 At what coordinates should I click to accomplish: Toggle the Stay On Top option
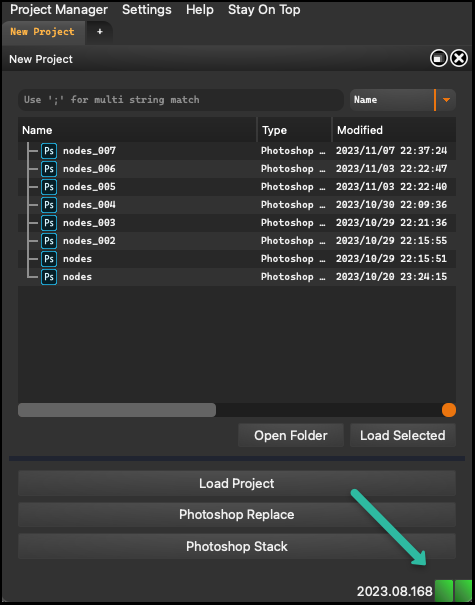[x=264, y=10]
